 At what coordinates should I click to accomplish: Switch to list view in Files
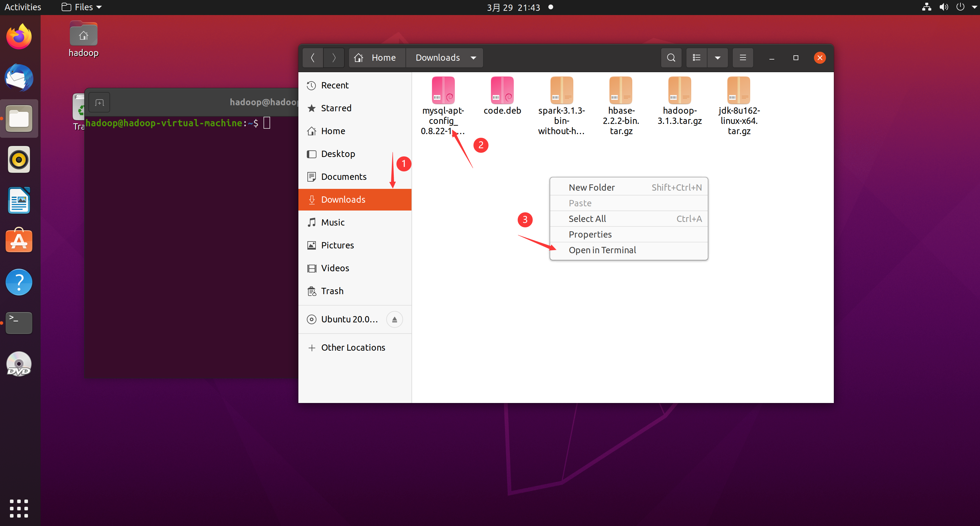(696, 57)
